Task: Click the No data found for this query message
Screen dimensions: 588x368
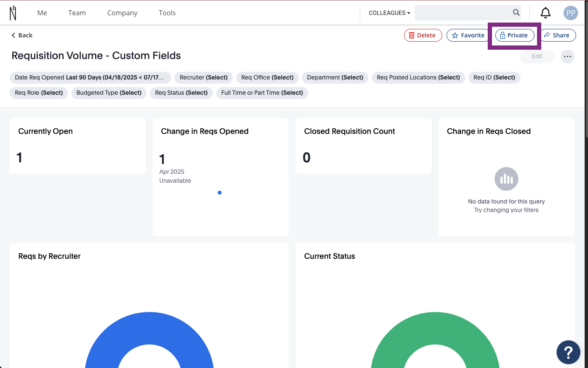Action: click(x=506, y=201)
